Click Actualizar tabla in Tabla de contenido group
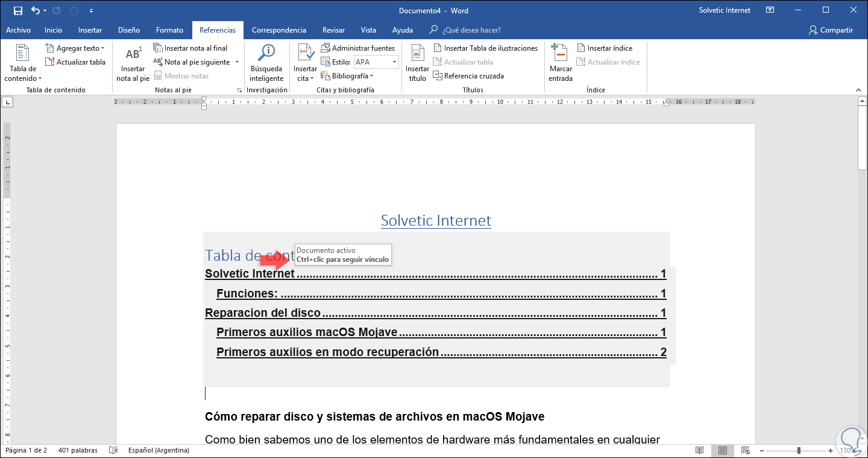The image size is (868, 458). [x=75, y=62]
